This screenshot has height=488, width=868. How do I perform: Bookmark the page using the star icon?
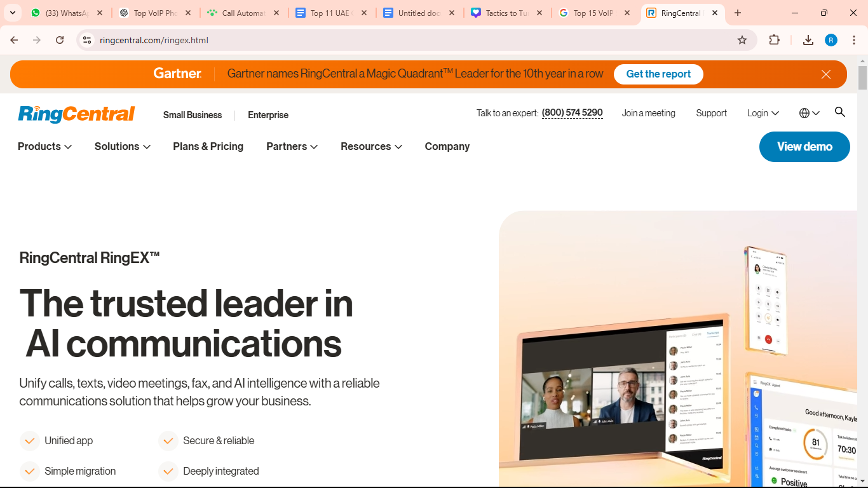742,39
